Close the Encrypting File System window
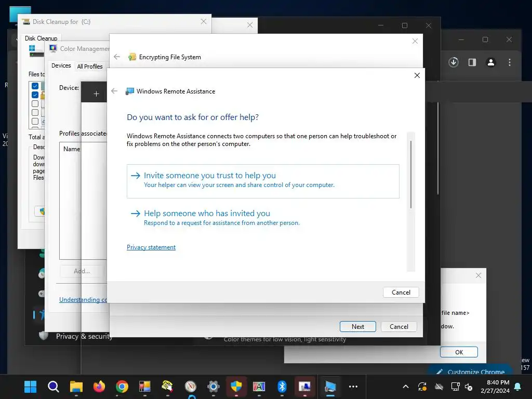 click(415, 41)
